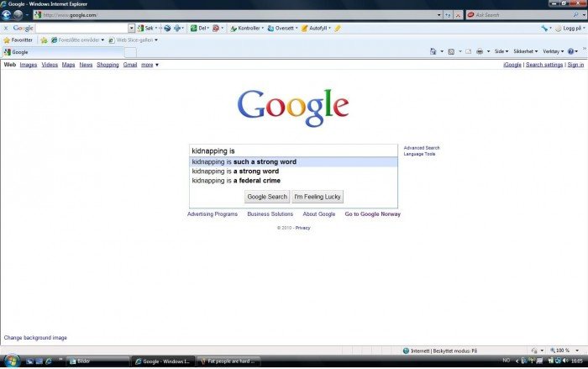Open the Images link
The width and height of the screenshot is (588, 369).
click(x=29, y=65)
